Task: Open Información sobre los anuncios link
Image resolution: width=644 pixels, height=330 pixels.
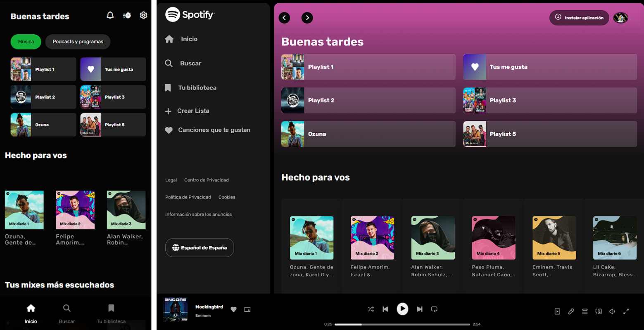Action: (198, 214)
